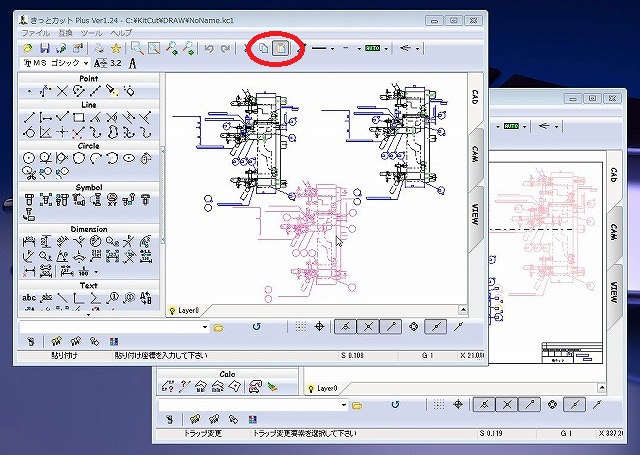Viewport: 640px width, 455px height.
Task: Select the ellipse tool in Circle section
Action: [129, 158]
